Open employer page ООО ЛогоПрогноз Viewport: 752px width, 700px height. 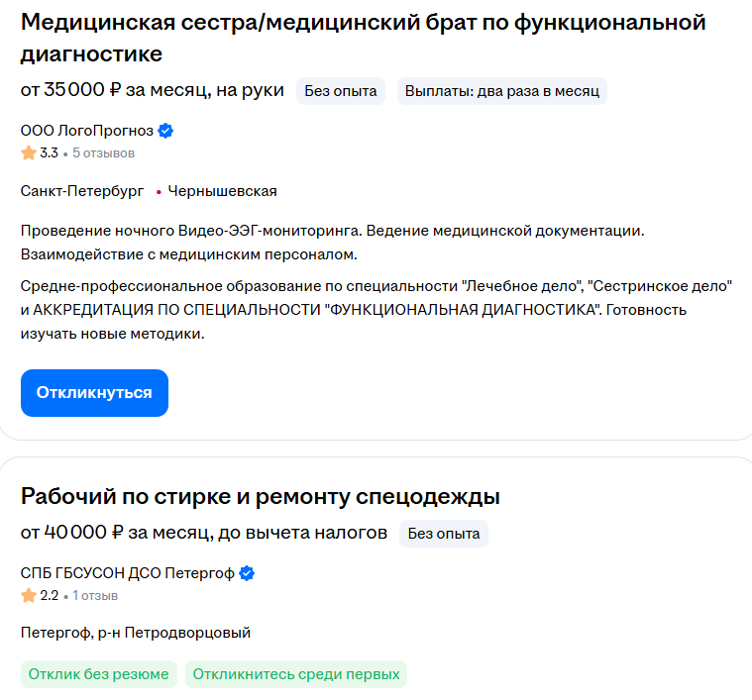tap(87, 131)
